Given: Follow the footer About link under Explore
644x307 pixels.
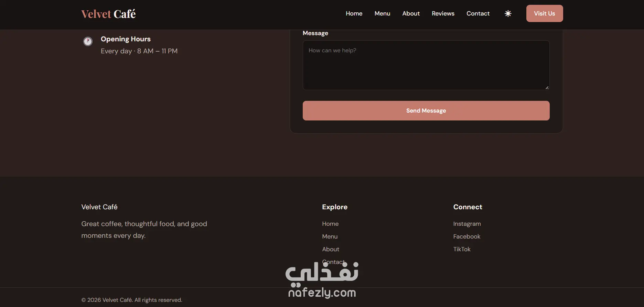Looking at the screenshot, I should coord(331,249).
